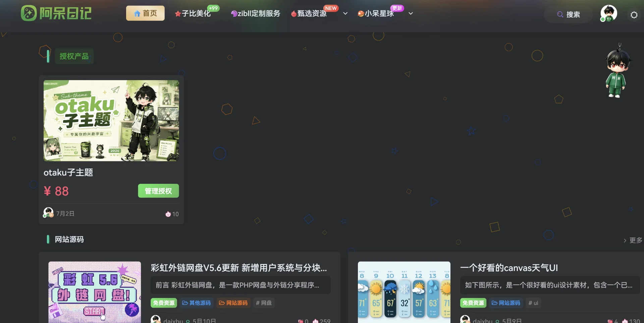Click the +99 badge on 子比美化

pyautogui.click(x=213, y=8)
